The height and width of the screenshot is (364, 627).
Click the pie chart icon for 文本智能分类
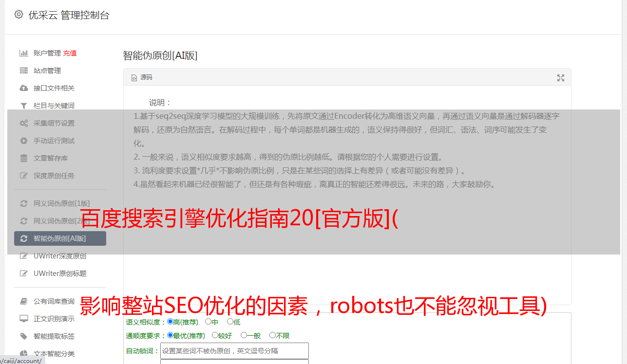pyautogui.click(x=23, y=354)
